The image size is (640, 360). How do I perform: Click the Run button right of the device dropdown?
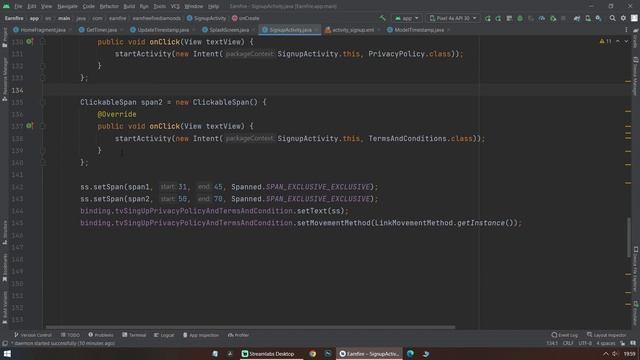click(x=488, y=18)
